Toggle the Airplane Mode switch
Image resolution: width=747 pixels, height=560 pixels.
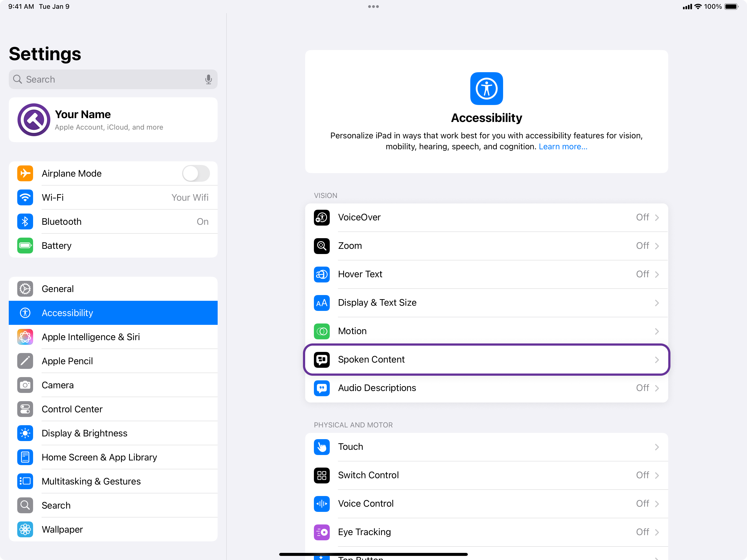coord(196,174)
